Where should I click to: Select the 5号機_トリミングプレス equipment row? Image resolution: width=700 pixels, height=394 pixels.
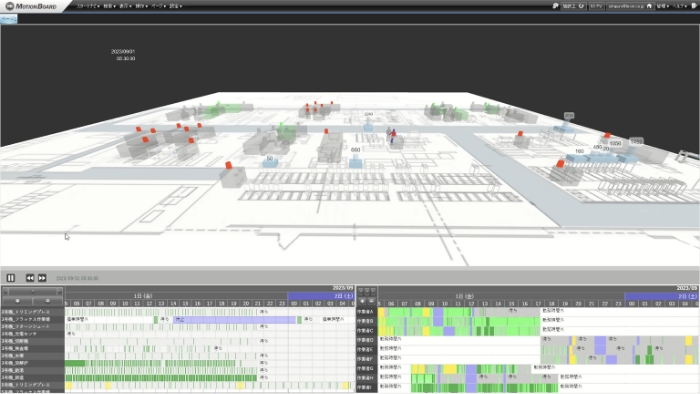[x=32, y=385]
